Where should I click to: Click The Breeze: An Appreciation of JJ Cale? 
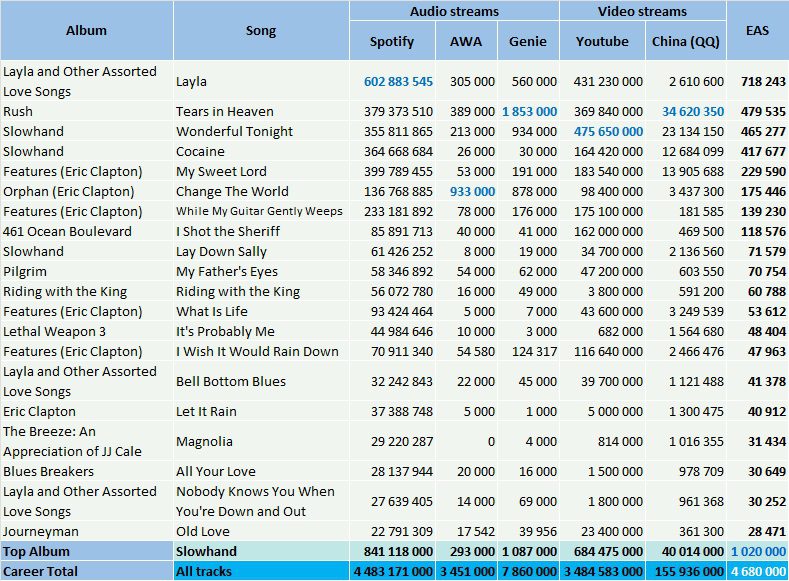(x=87, y=442)
